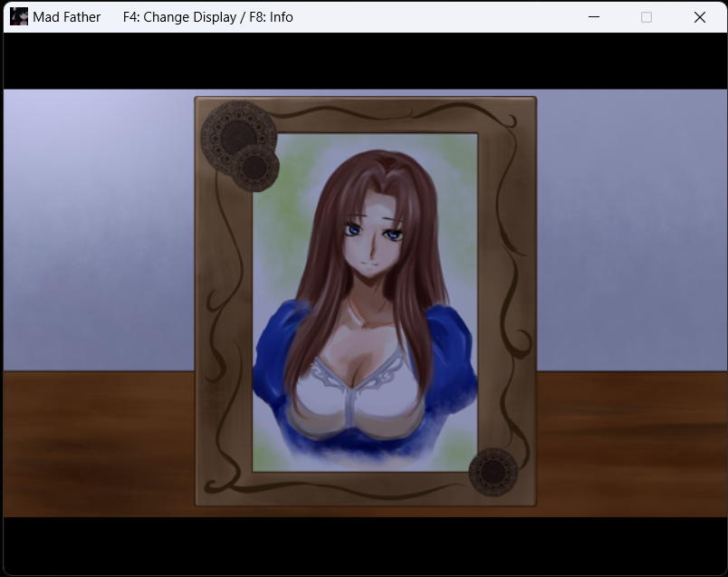Viewport: 728px width, 577px height.
Task: Click the "F4: Change Display / F8: Info" text
Action: [x=208, y=17]
